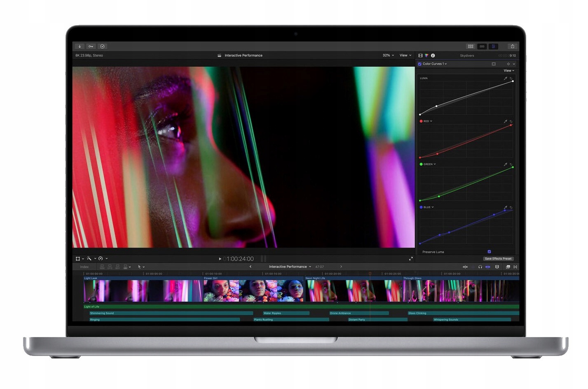Open the Keyword Editor key icon
This screenshot has width=588, height=389.
click(91, 46)
